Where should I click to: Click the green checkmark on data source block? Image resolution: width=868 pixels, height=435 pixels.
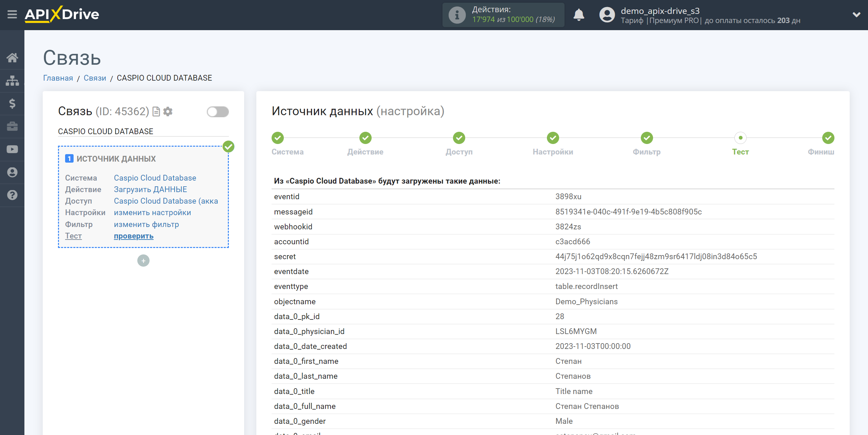(x=229, y=147)
